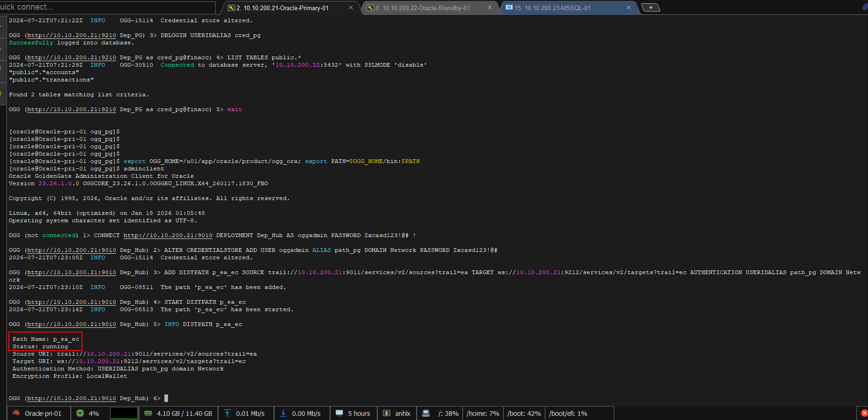Open the 10.10.200.21:9210 link on DBLOGIN line
Screen dimensions: 868x420
(x=72, y=35)
